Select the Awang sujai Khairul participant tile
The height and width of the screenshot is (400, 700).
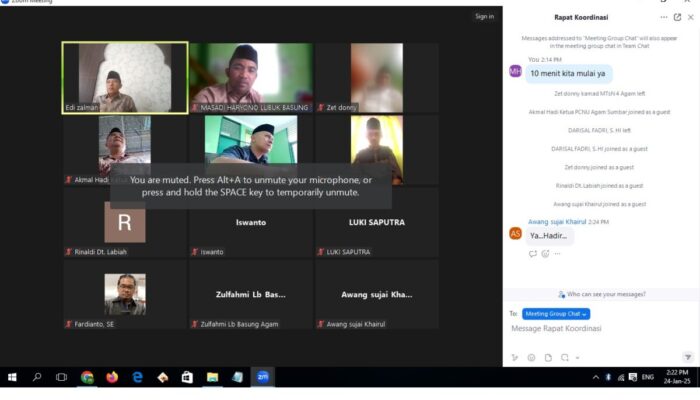[x=377, y=295]
